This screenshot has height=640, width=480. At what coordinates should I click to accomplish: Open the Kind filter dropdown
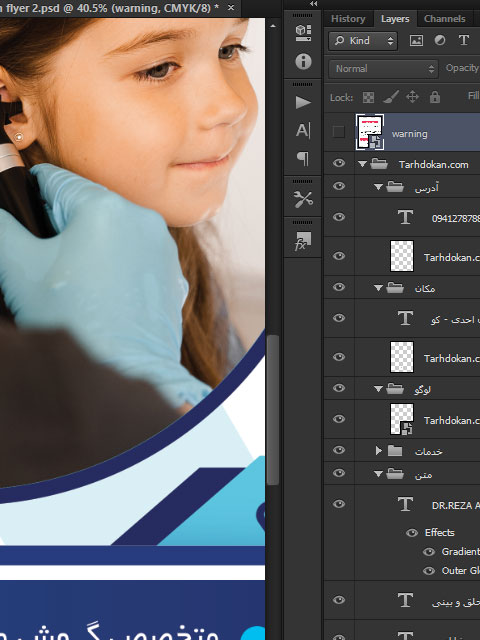coord(363,41)
